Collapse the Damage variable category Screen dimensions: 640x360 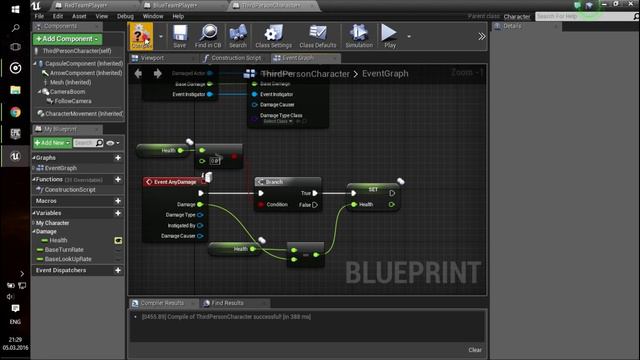[x=34, y=231]
